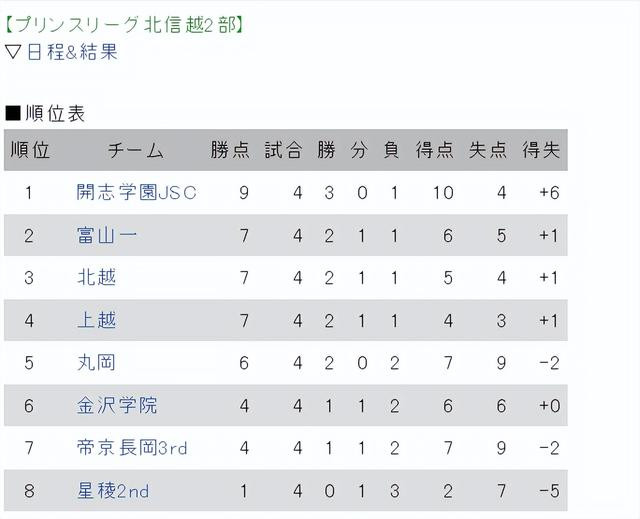Open the 日程&結果 link

click(72, 52)
